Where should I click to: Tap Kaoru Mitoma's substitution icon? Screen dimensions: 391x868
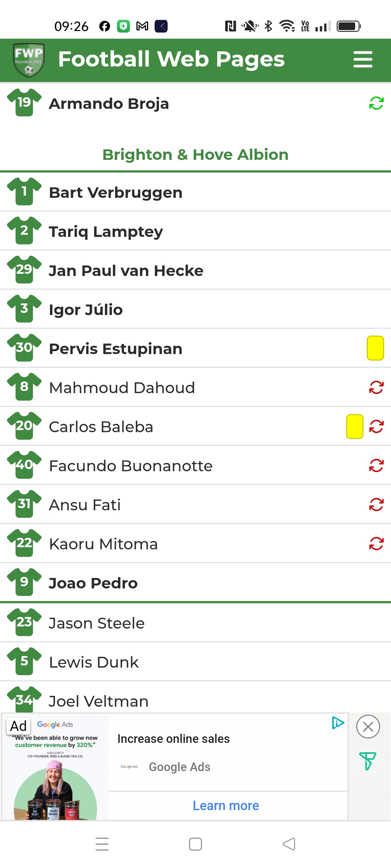(x=376, y=544)
